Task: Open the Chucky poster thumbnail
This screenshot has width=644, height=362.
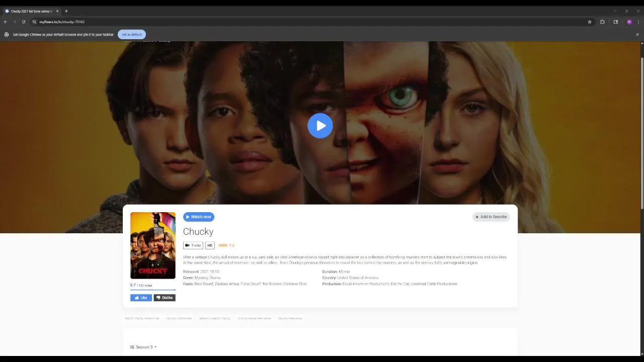Action: tap(153, 245)
